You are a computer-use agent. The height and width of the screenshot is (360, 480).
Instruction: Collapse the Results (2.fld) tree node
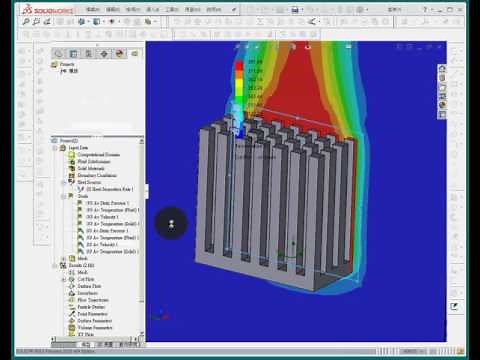point(55,266)
